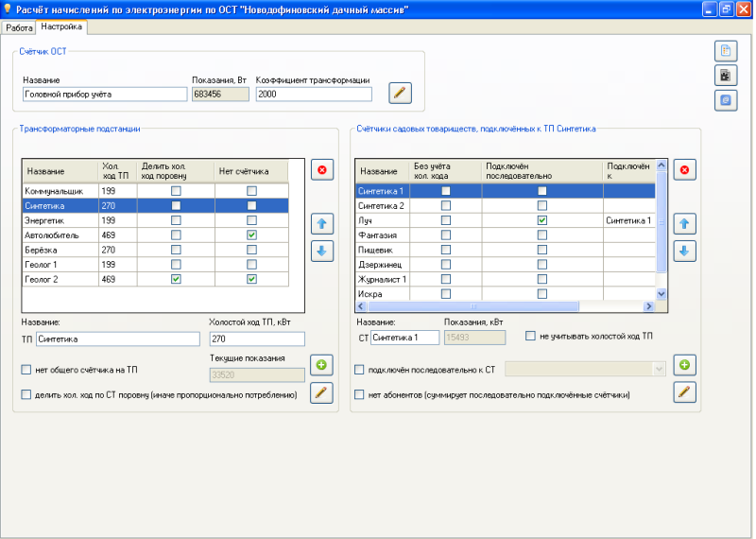Check 'не учитывать холостой ход ТП'

coord(530,336)
